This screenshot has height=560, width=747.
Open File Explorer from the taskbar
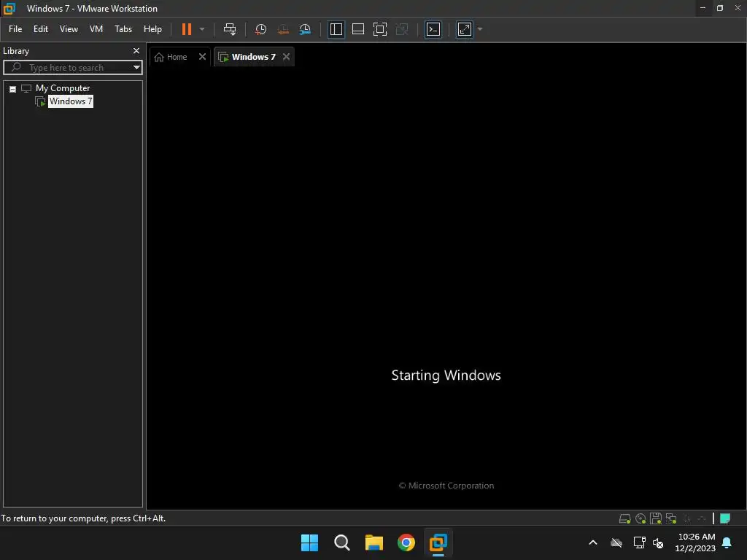point(374,542)
